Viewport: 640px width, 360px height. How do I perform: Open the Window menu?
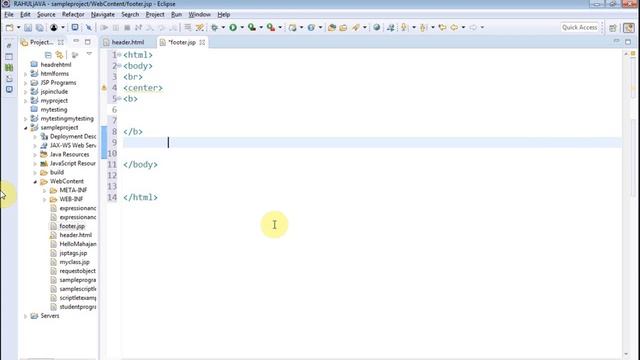(200, 14)
